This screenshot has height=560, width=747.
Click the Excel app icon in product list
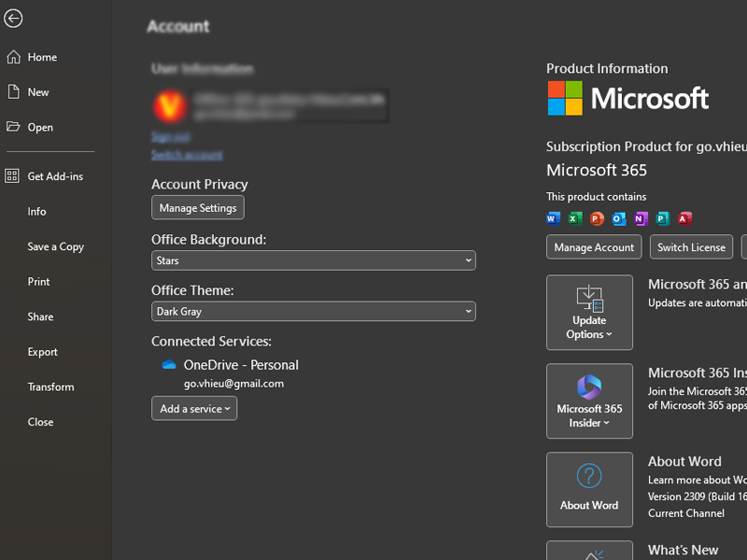[575, 218]
